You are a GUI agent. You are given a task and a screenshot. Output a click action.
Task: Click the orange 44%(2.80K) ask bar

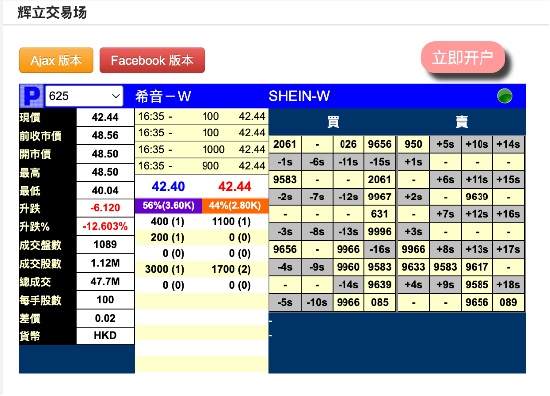point(235,206)
